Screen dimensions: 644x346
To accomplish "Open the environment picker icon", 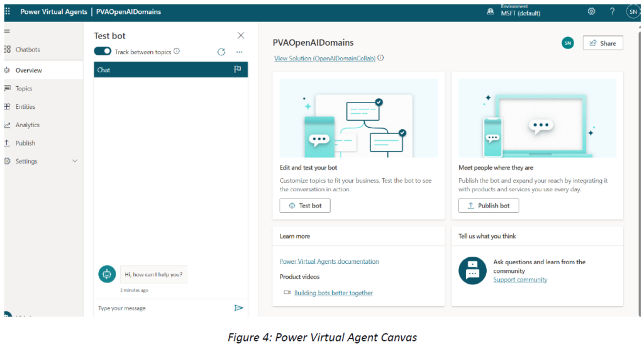I will (x=491, y=11).
